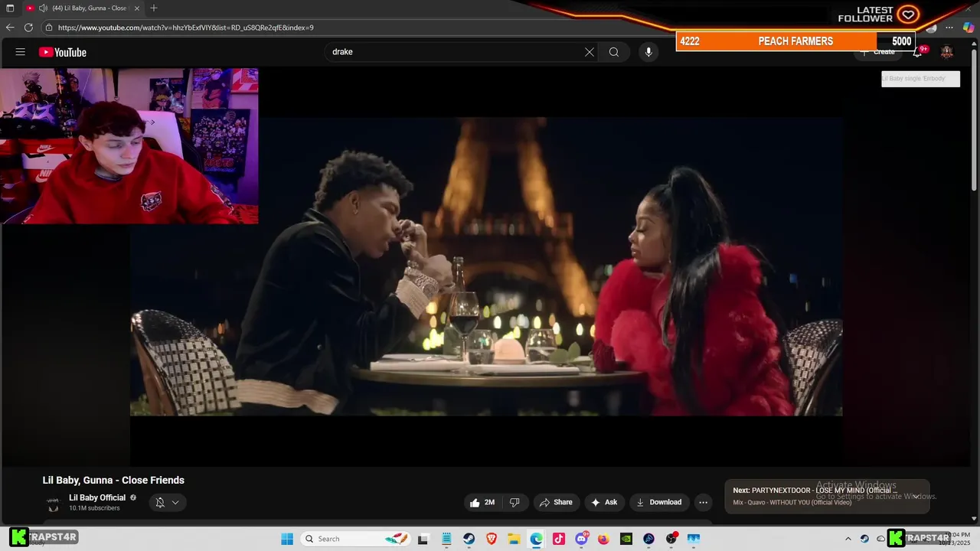This screenshot has width=980, height=551.
Task: Dislike the video with thumbs-down button
Action: click(514, 502)
